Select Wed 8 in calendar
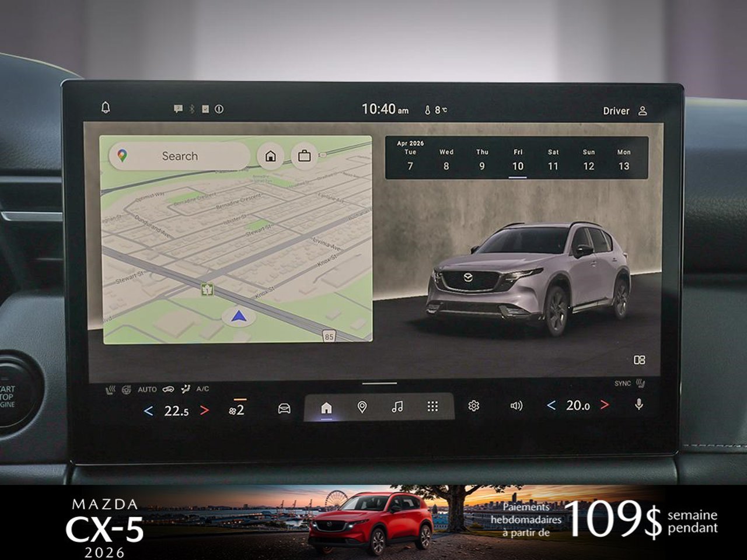 (446, 160)
